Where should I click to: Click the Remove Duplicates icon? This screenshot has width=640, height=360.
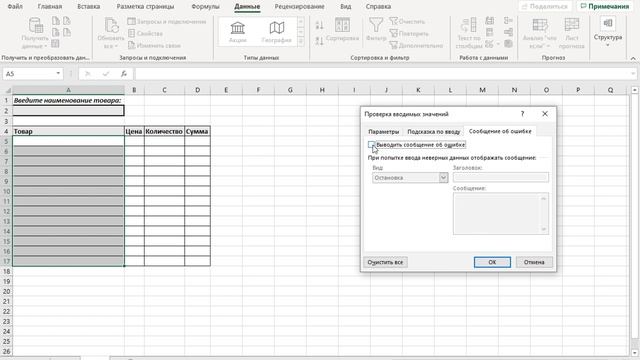click(489, 32)
